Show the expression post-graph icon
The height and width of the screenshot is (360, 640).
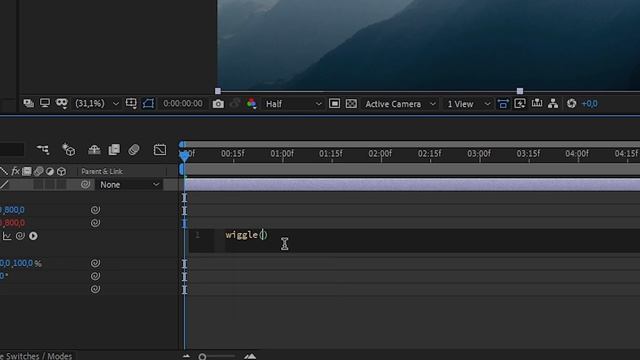pyautogui.click(x=7, y=236)
